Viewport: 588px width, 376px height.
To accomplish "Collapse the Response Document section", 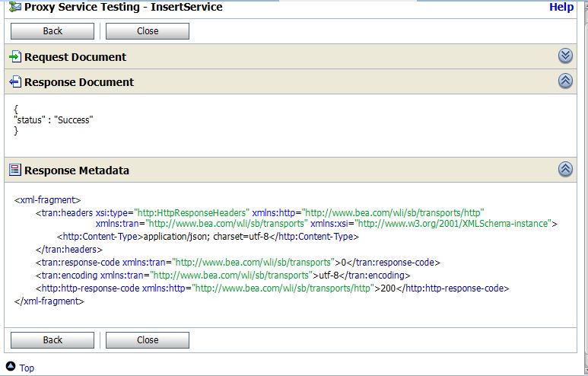I will 565,81.
